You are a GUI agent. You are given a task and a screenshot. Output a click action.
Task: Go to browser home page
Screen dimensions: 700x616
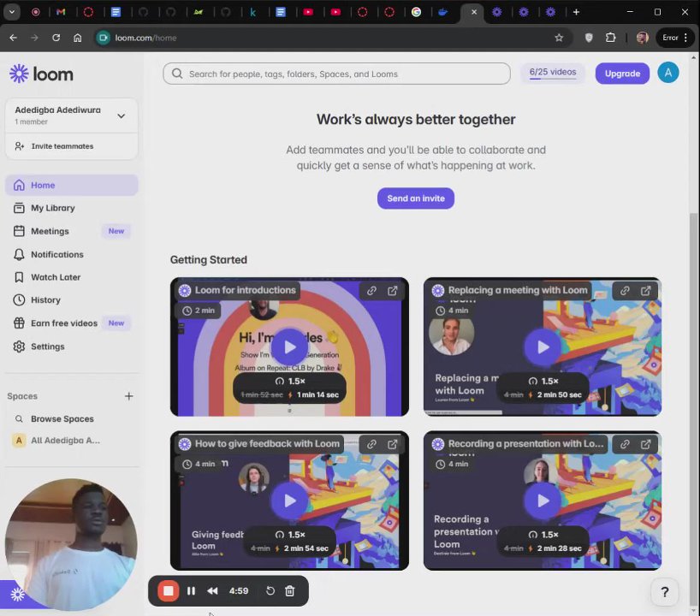77,38
